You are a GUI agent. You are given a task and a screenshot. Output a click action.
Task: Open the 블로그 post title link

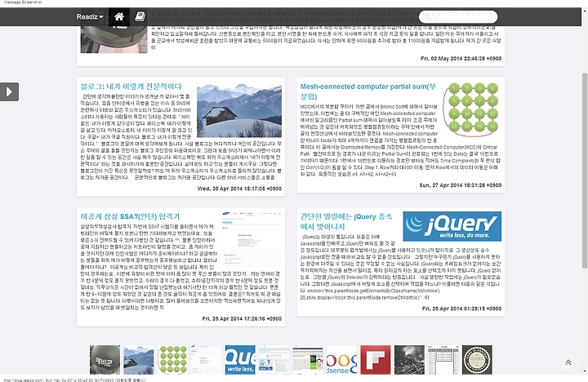[131, 87]
